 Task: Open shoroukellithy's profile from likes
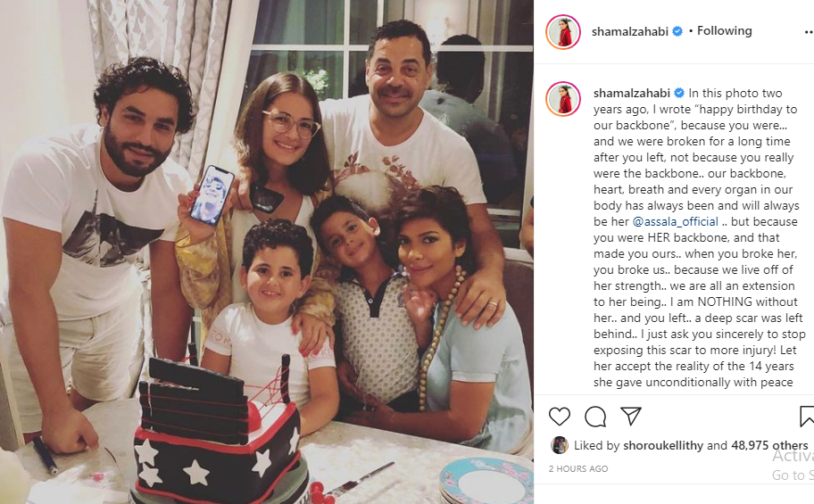(x=663, y=445)
